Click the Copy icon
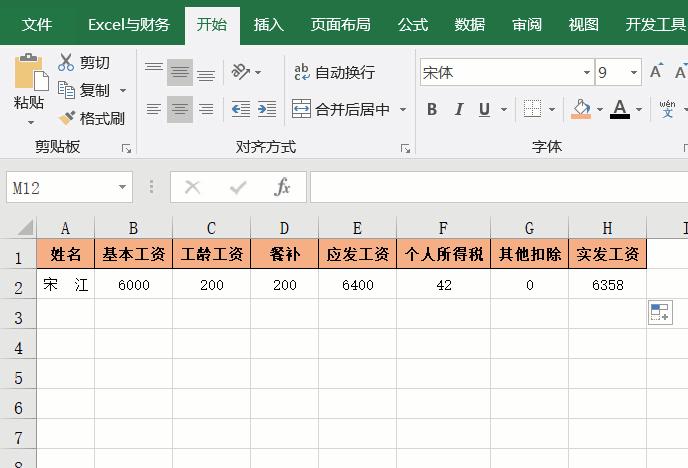Viewport: 688px width, 468px height. tap(66, 90)
